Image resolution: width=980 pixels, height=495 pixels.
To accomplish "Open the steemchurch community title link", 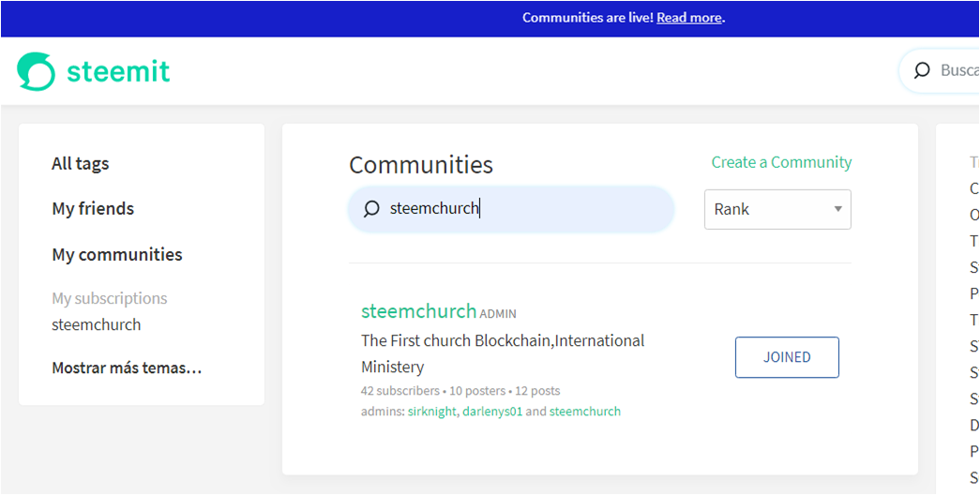I will click(419, 310).
